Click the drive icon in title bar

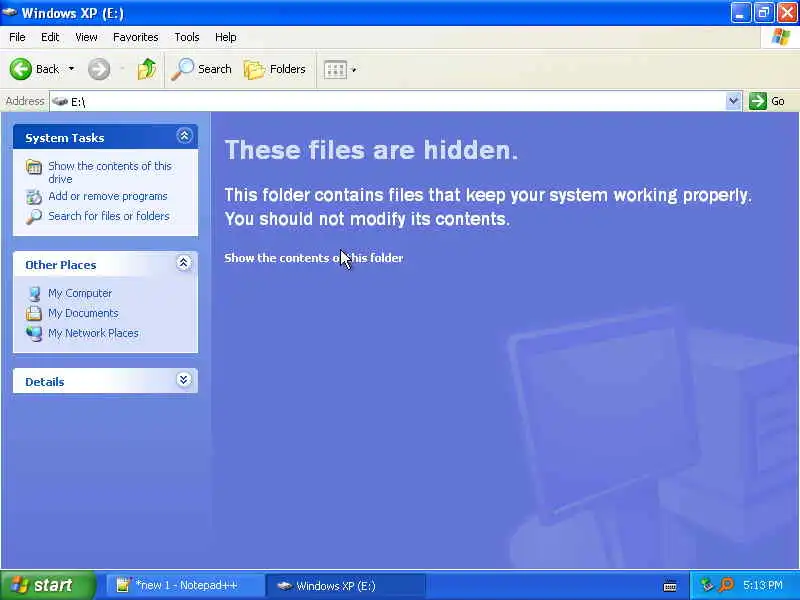click(9, 12)
